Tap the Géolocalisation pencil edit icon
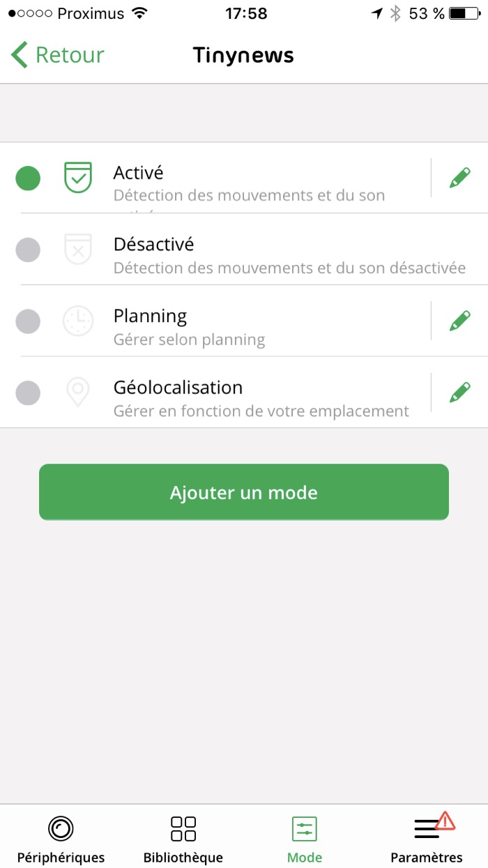 tap(459, 392)
